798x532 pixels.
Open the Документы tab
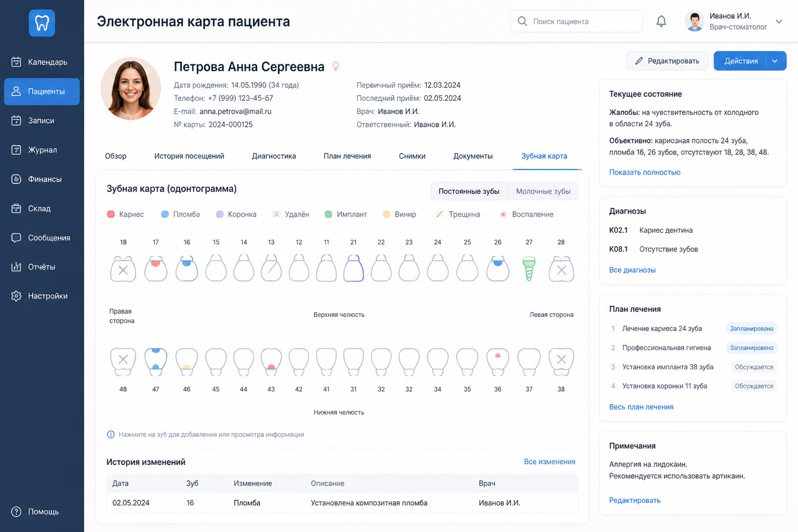pyautogui.click(x=473, y=156)
